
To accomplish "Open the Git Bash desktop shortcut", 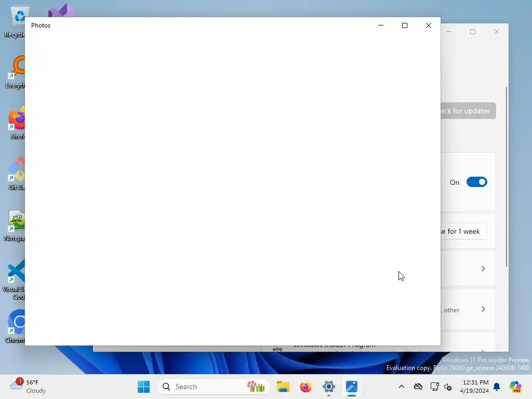I will tap(16, 174).
